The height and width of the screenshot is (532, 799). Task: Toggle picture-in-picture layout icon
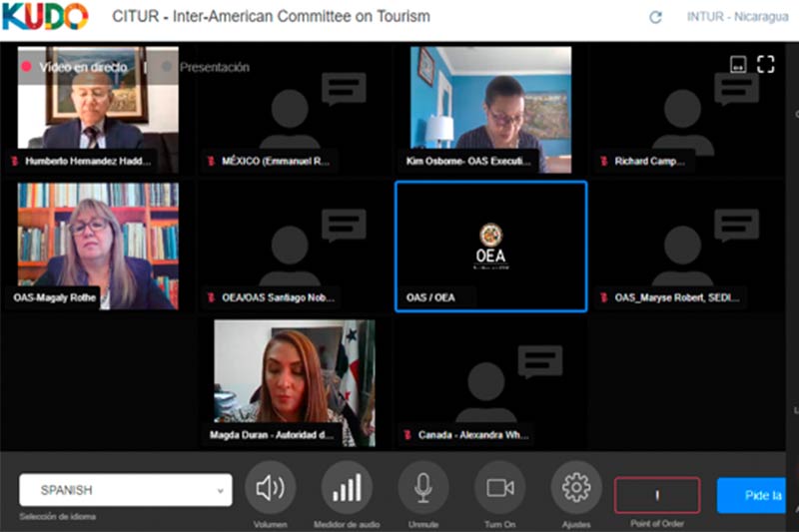click(738, 65)
